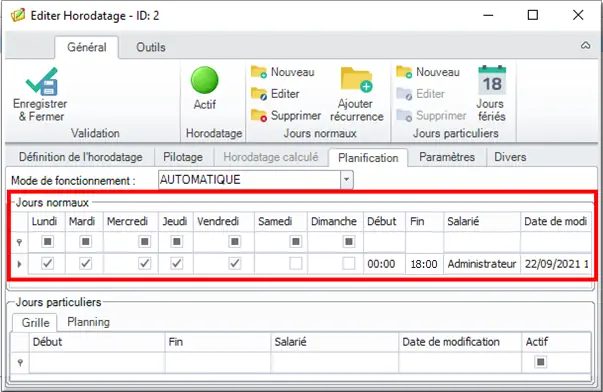Image resolution: width=603 pixels, height=392 pixels.
Task: Sort by Lundi column header
Action: (x=47, y=222)
